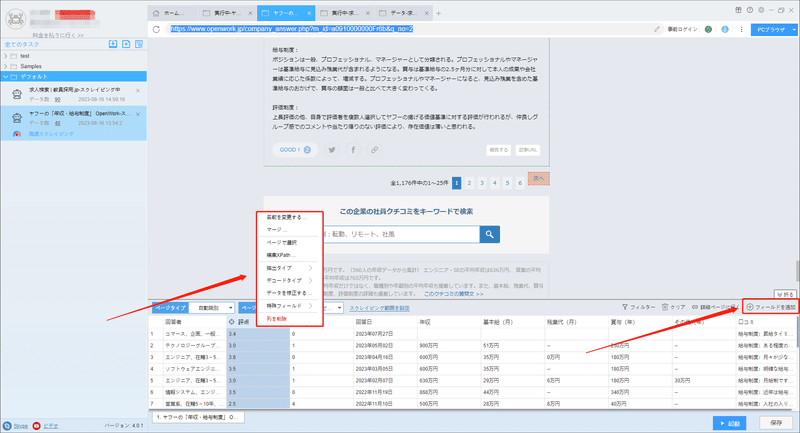Screen dimensions: 800x433
Task: Switch to the データ-求 tab
Action: [x=404, y=13]
